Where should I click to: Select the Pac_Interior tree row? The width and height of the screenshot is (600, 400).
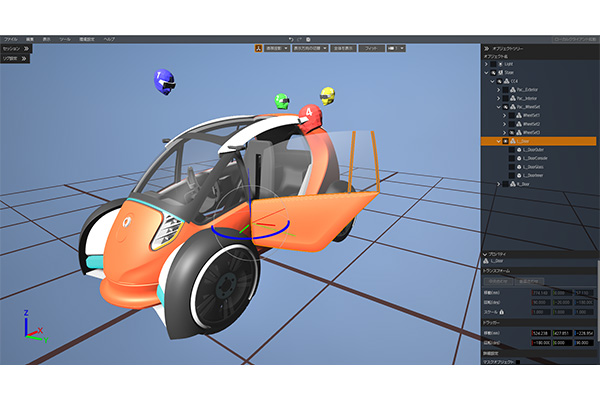[x=538, y=98]
